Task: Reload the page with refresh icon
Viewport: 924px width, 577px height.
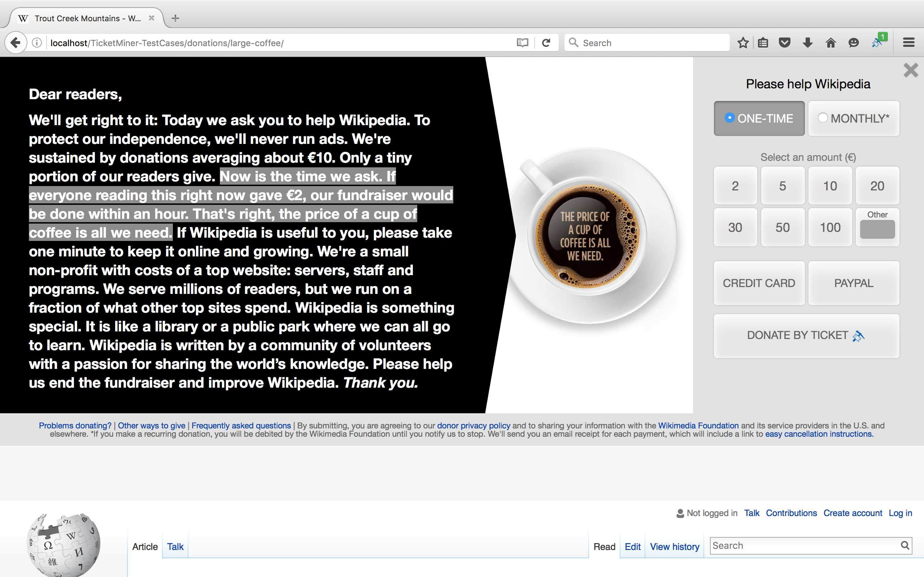Action: pos(546,43)
